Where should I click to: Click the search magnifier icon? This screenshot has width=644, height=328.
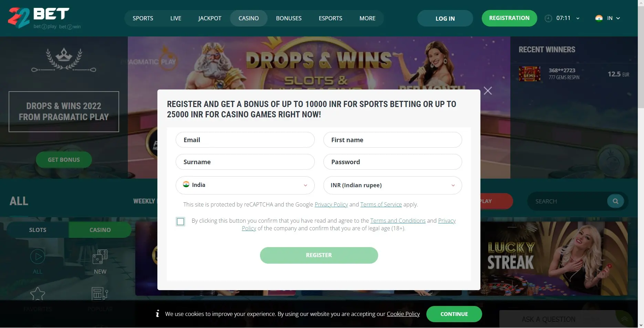pyautogui.click(x=615, y=201)
